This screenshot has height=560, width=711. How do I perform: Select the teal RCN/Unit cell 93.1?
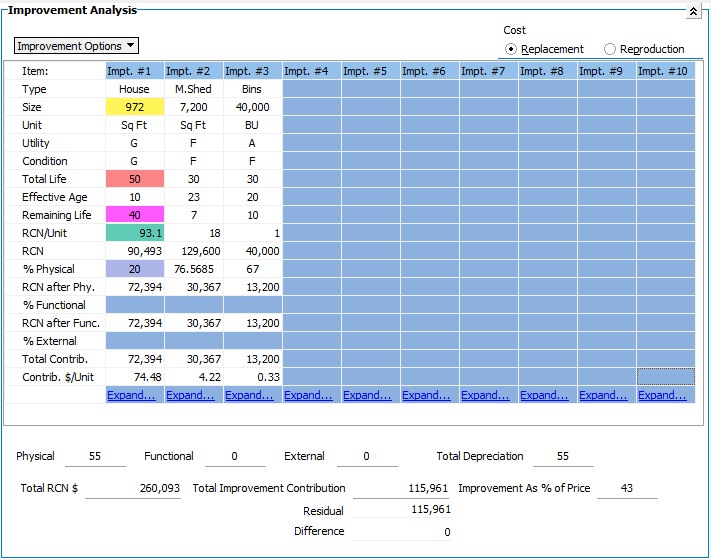(135, 233)
